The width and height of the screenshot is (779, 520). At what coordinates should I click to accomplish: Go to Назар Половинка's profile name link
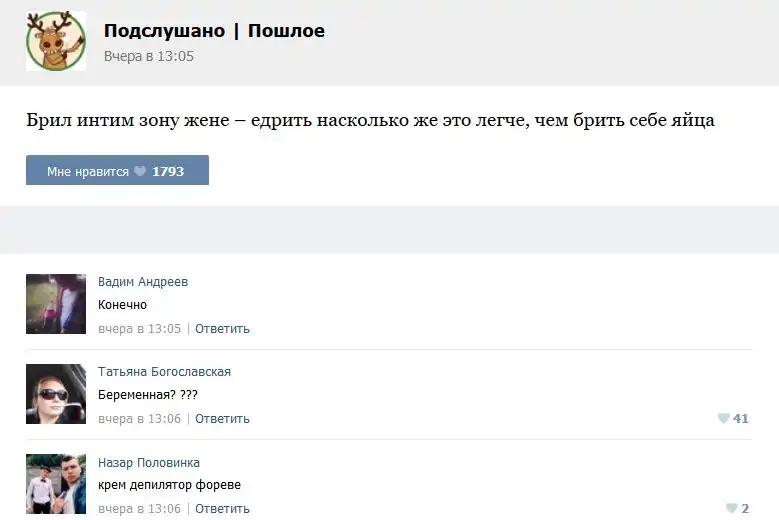pyautogui.click(x=149, y=463)
